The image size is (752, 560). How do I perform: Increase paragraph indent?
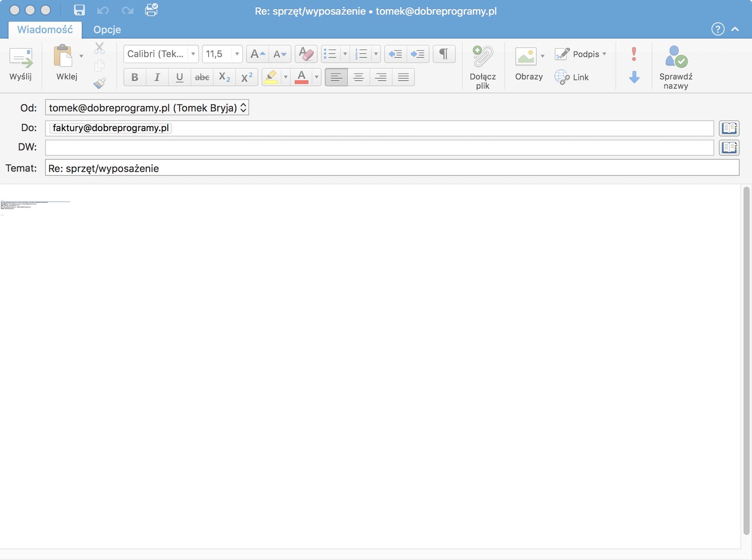pos(418,54)
